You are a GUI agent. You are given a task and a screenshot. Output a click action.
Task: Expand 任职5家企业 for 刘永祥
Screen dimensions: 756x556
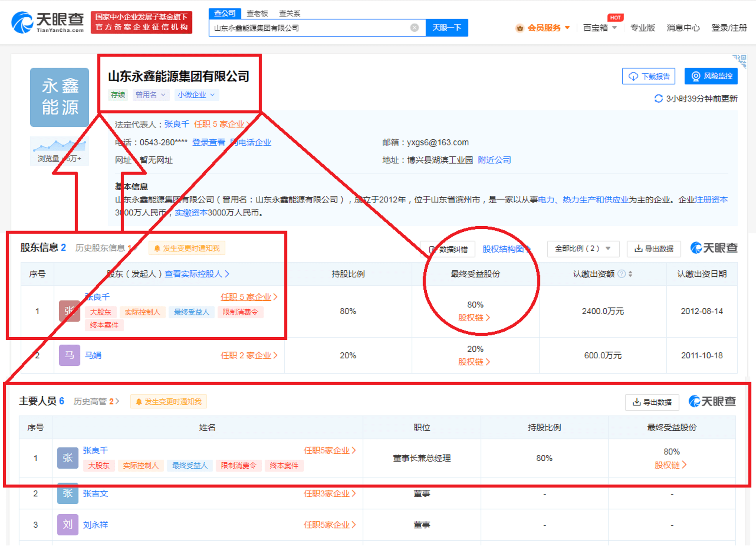330,525
